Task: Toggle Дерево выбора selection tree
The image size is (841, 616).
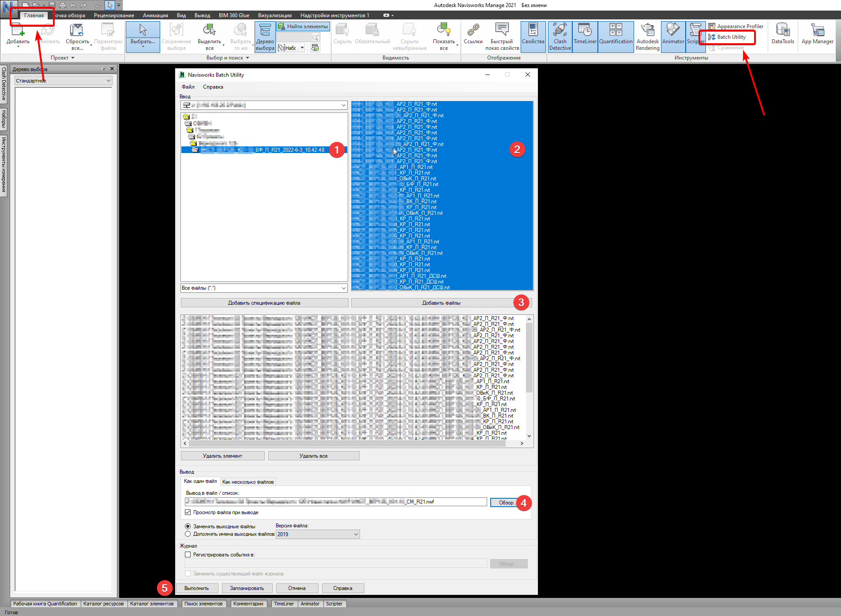Action: [x=265, y=37]
